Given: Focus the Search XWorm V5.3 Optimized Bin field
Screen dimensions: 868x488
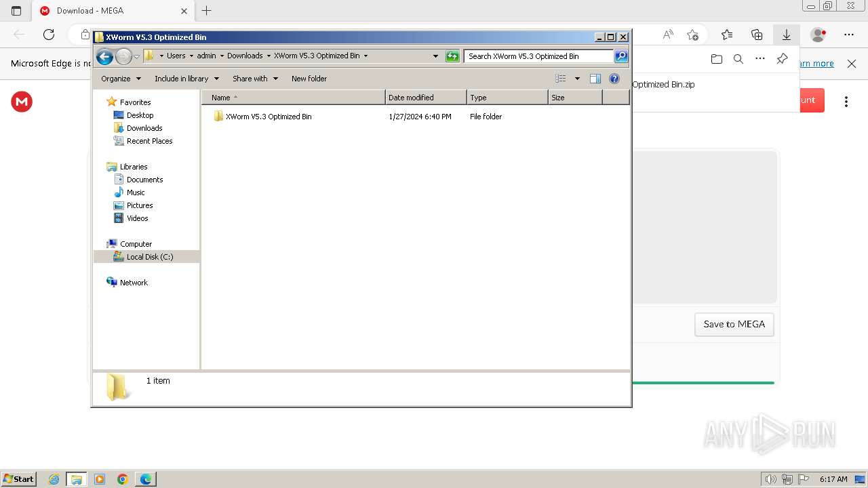Looking at the screenshot, I should 539,56.
